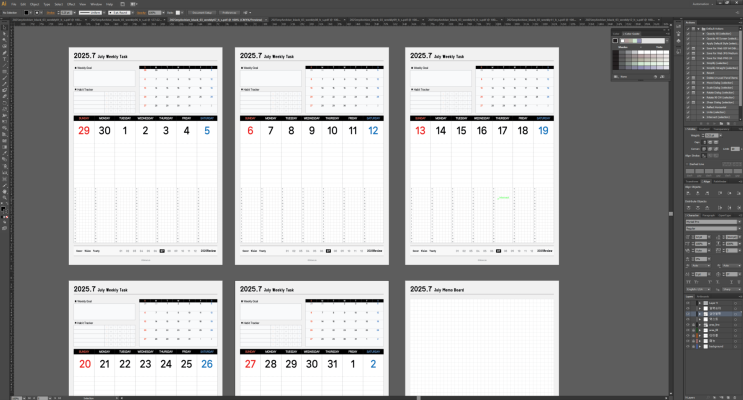
Task: Click Play Current Selection in Actions panel
Action: click(714, 124)
